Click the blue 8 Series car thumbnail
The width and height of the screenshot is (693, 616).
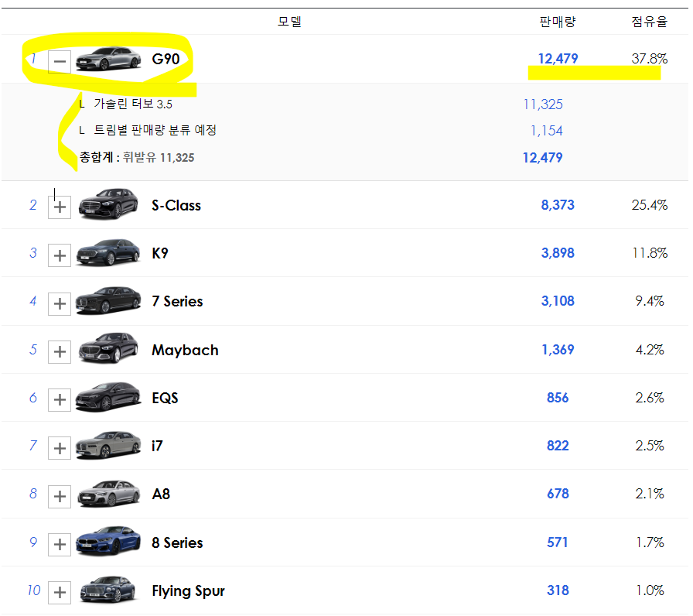pos(108,541)
